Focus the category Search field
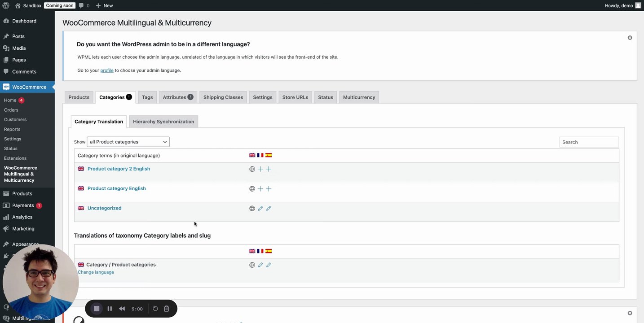The height and width of the screenshot is (323, 644). coord(588,142)
